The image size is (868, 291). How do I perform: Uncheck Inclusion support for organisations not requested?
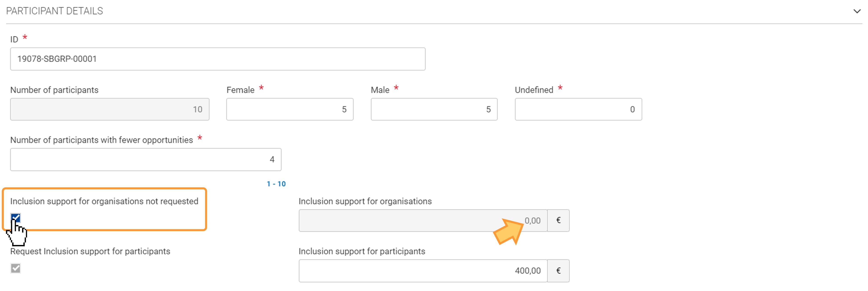pos(16,218)
